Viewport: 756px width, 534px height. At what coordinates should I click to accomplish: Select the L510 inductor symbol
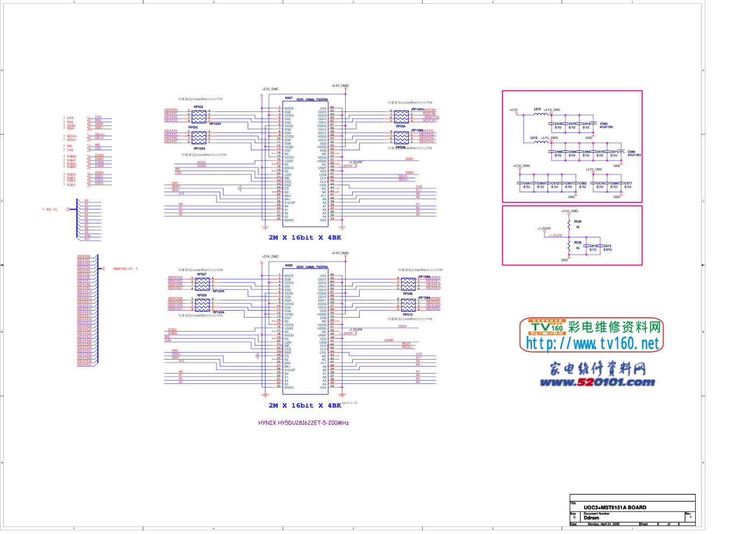coord(541,114)
